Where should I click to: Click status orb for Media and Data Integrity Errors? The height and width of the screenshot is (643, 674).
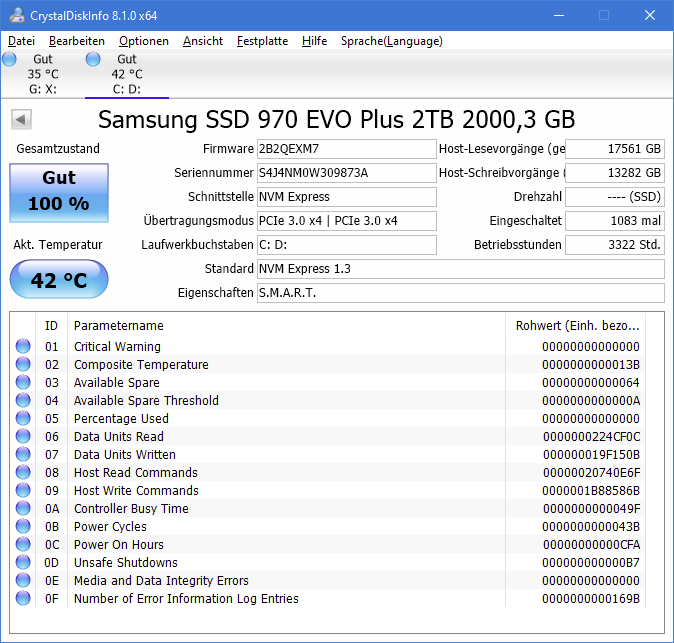[23, 581]
